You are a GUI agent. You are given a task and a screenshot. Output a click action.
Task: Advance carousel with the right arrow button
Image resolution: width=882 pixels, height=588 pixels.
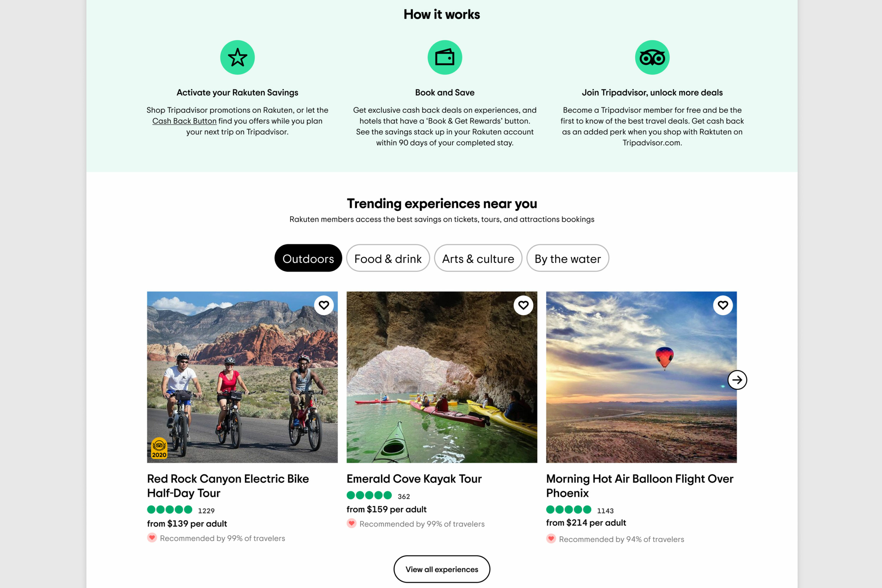737,380
